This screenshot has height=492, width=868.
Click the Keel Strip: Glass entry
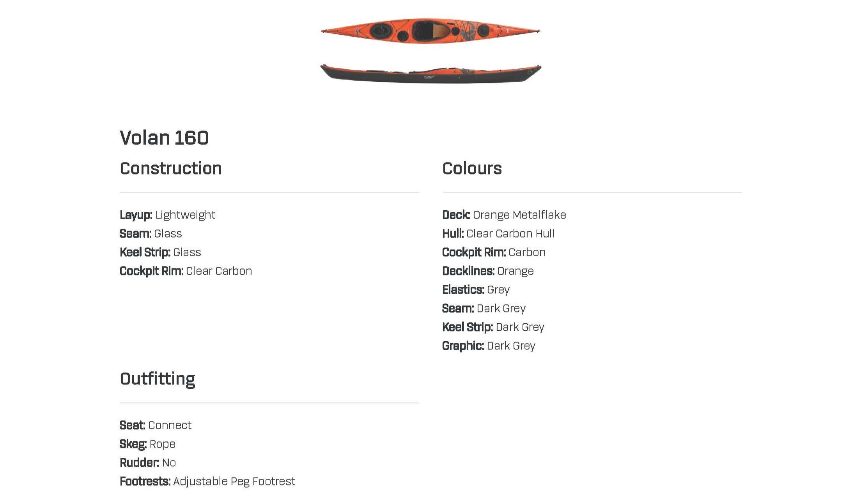tap(160, 252)
